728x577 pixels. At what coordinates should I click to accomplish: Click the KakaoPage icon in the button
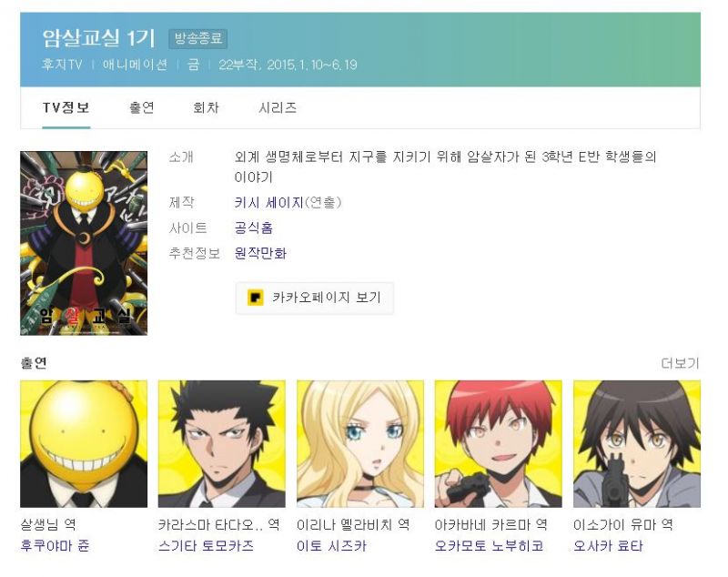click(x=256, y=297)
